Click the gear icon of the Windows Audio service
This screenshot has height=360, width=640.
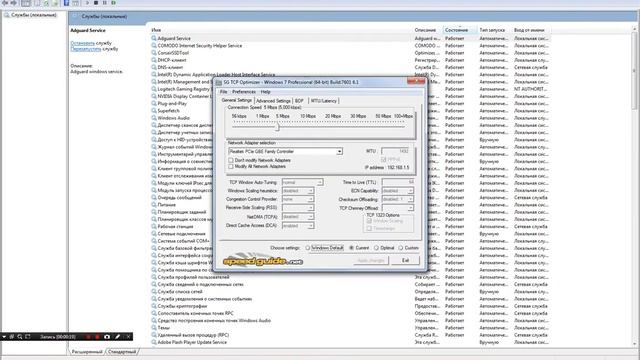(154, 118)
